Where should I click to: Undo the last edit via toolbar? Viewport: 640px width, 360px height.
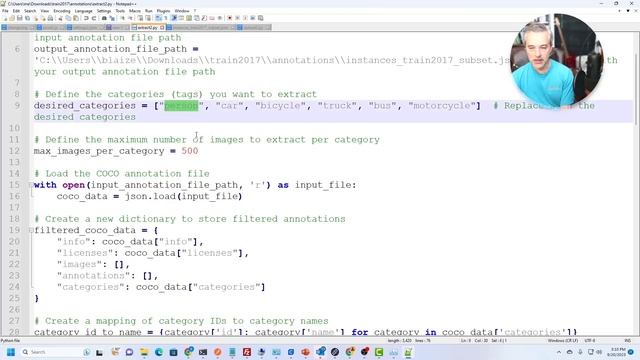pos(86,18)
